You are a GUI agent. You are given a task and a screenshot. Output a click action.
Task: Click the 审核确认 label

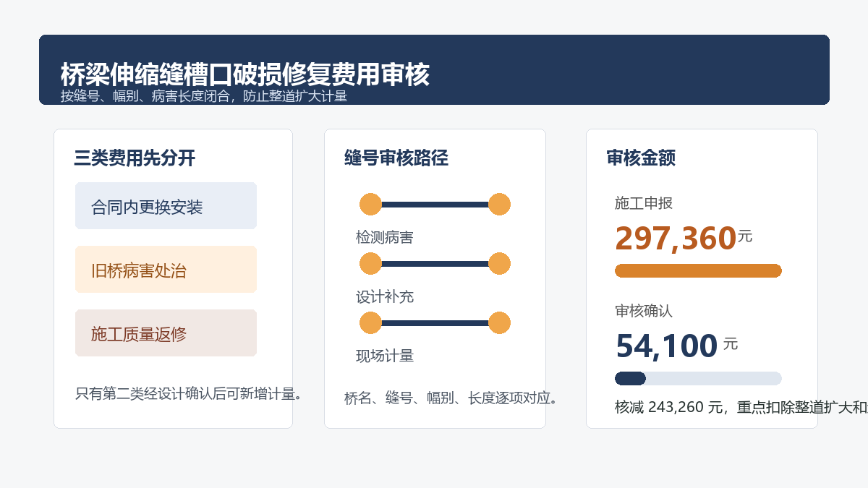(x=644, y=311)
